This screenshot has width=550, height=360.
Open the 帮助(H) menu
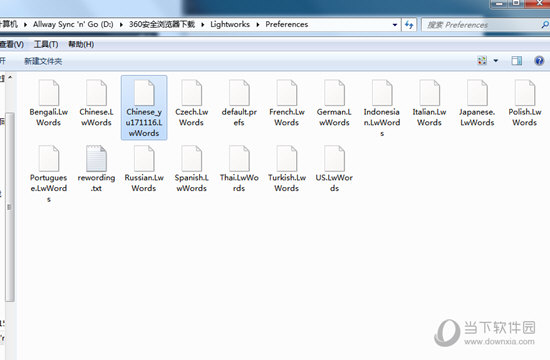[x=81, y=44]
